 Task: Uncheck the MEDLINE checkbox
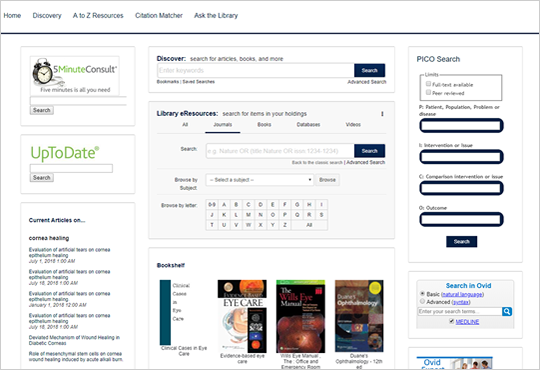click(x=451, y=321)
